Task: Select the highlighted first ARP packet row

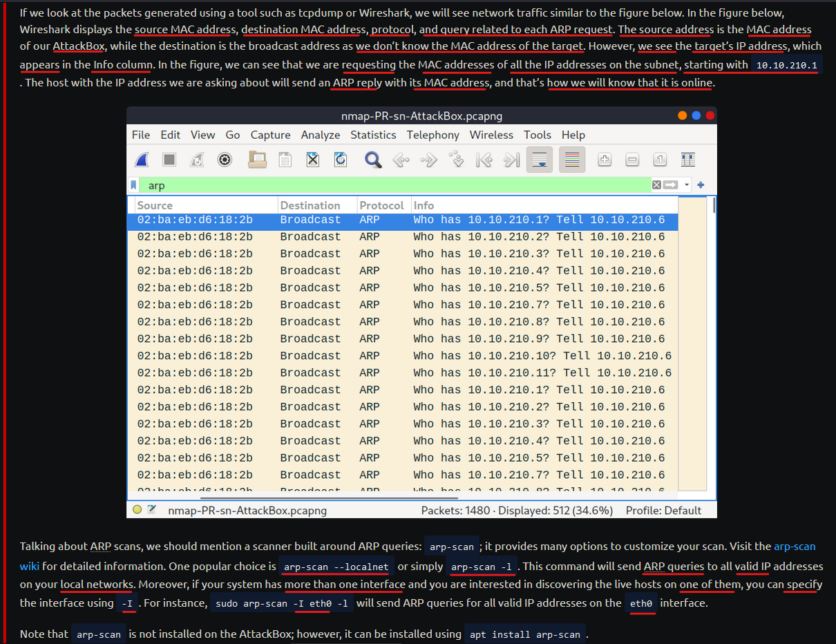Action: [403, 220]
